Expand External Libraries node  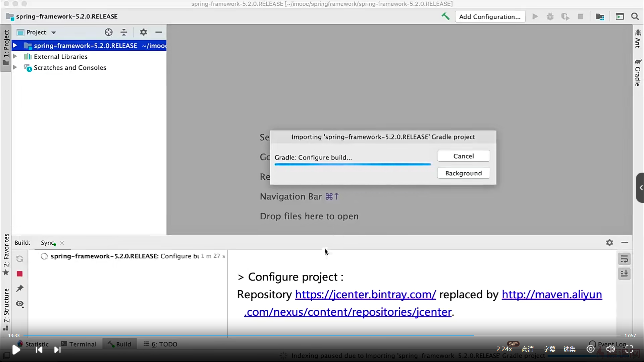coord(15,56)
